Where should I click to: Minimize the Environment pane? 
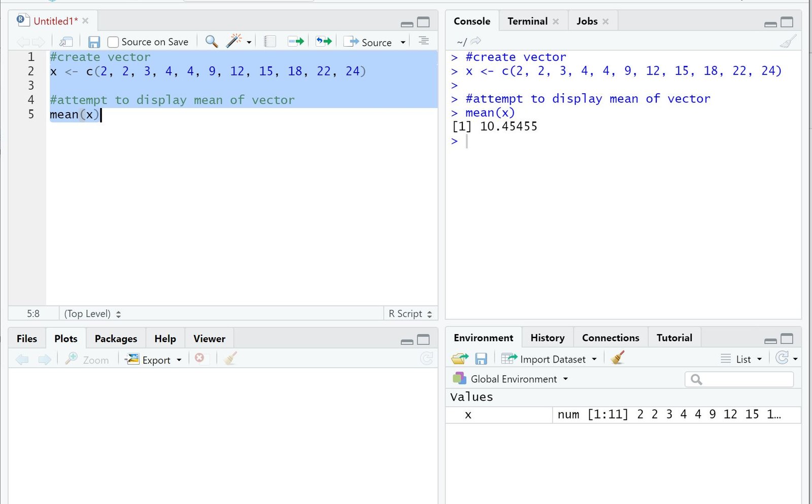click(x=770, y=340)
